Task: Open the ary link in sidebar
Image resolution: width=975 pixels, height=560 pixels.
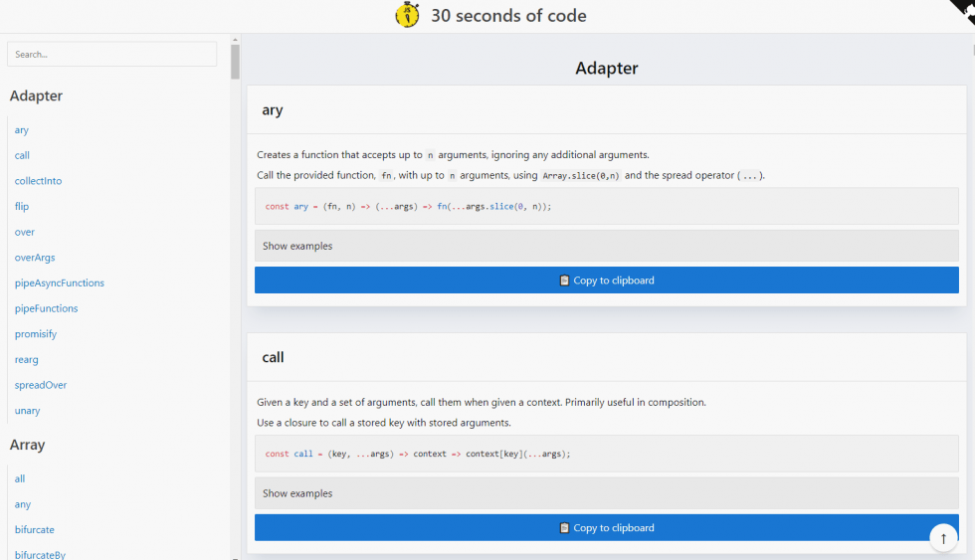Action: [x=22, y=130]
